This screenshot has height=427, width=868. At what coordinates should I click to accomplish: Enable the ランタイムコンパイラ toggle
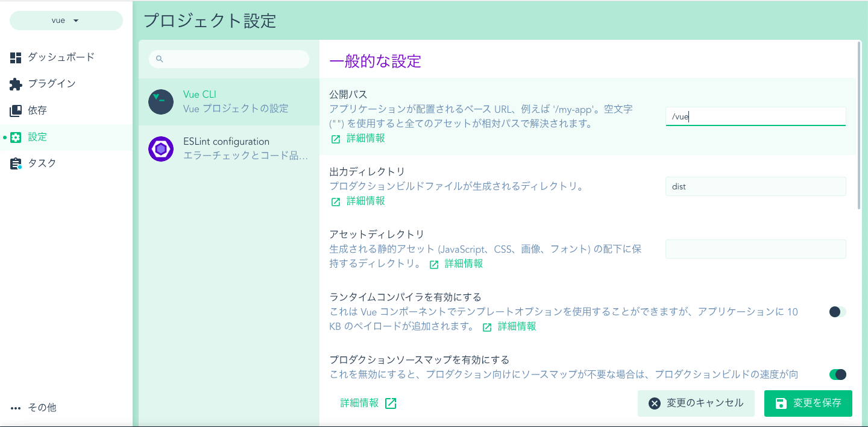(x=837, y=312)
